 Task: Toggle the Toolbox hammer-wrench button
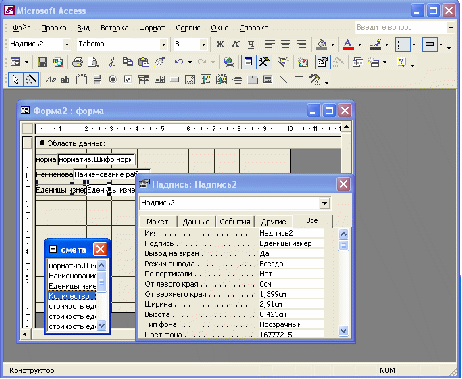[x=264, y=62]
